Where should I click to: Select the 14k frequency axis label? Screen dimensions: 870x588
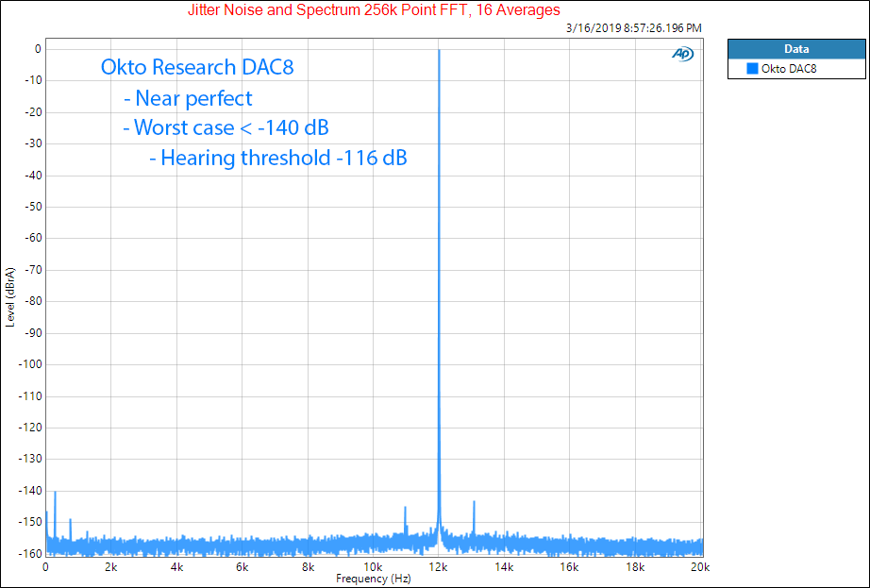click(504, 567)
